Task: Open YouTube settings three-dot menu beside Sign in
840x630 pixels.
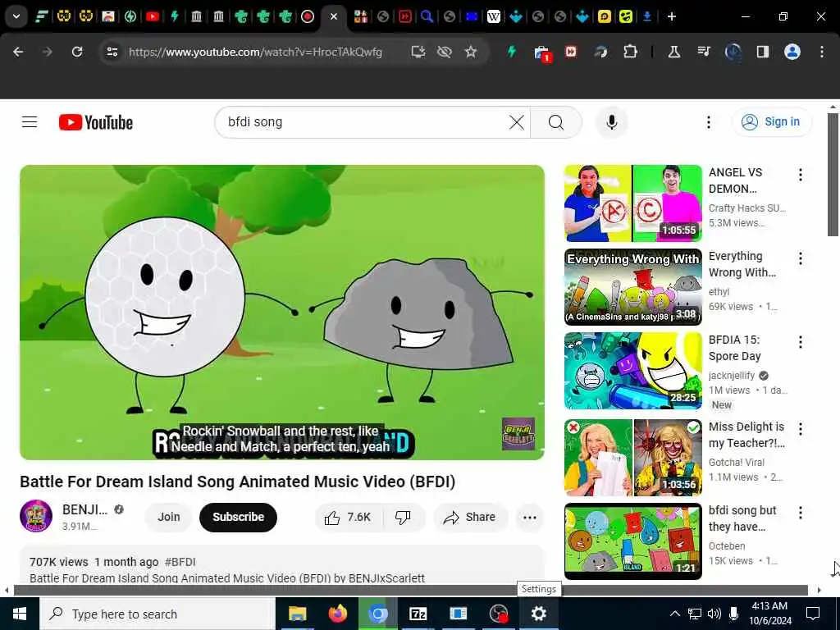Action: (708, 122)
